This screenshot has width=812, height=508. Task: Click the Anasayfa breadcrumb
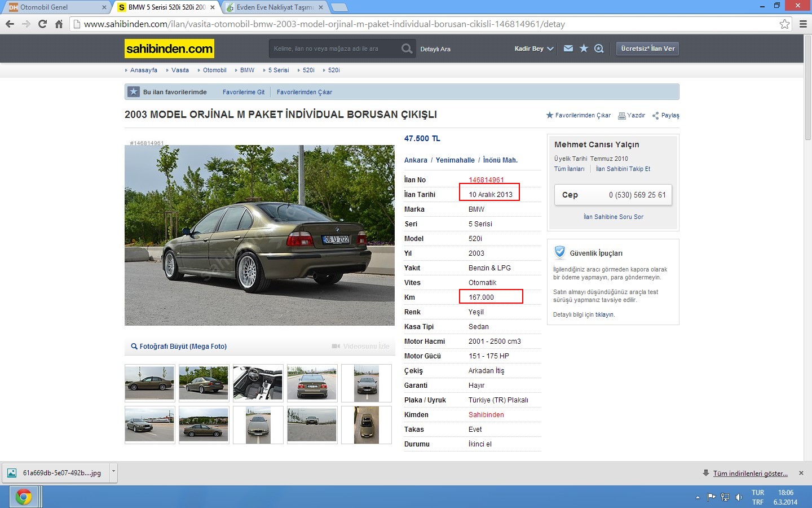click(144, 70)
